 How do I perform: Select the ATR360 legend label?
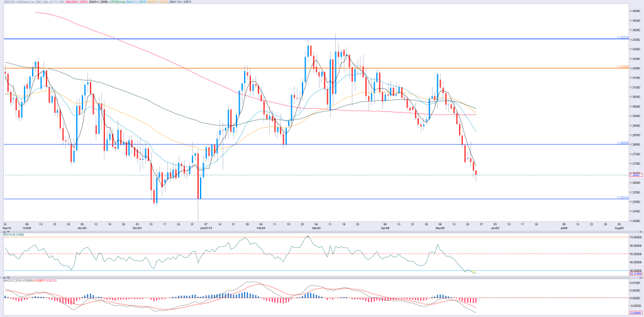pos(116,2)
